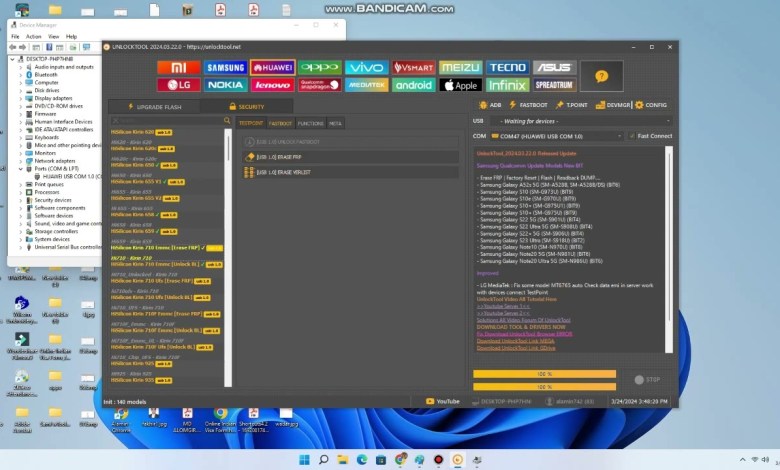The width and height of the screenshot is (780, 470).
Task: Select HiSilicon Kirin 710 Emmc [Erase FRP]
Action: tap(167, 247)
